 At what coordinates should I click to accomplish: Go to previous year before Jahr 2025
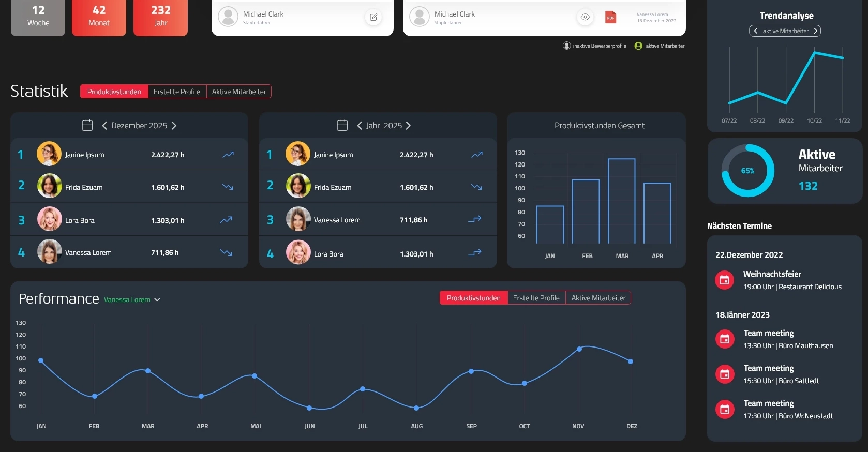(x=360, y=126)
